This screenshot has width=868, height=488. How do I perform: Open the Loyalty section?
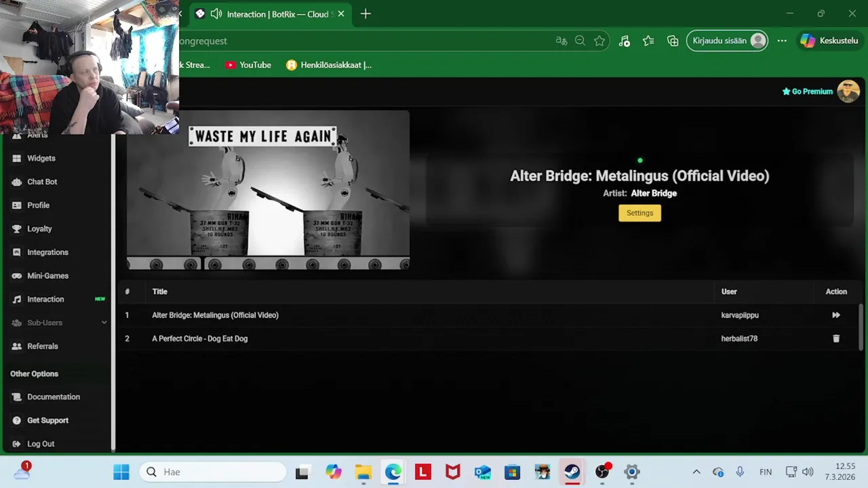coord(39,228)
